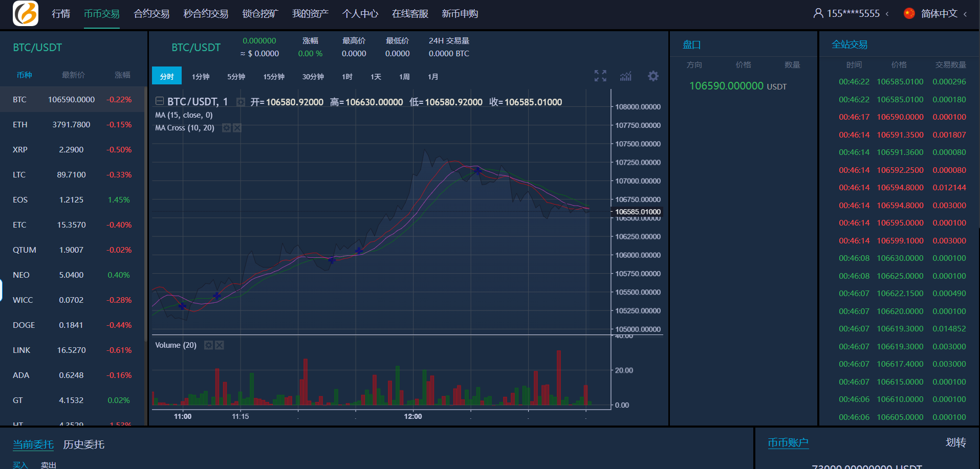The image size is (980, 469).
Task: Select the ETH row in coin list
Action: click(72, 125)
